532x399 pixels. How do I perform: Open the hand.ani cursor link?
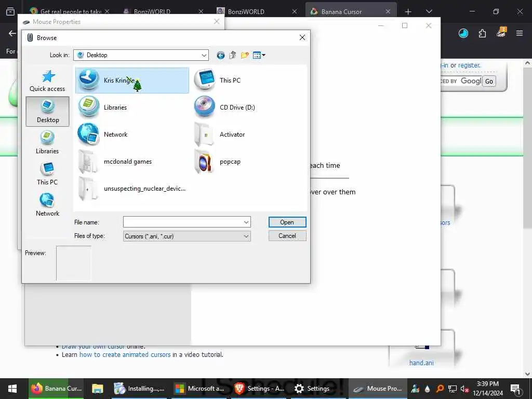tap(421, 363)
